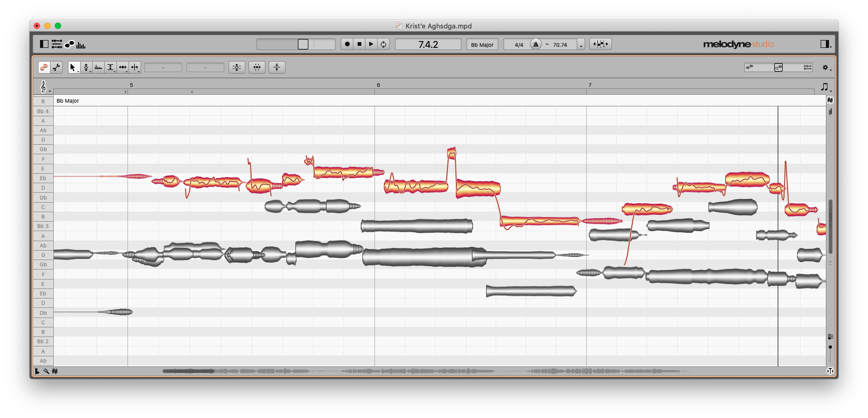Switch to Note Assignment mode wrench
The height and width of the screenshot is (418, 868).
(x=56, y=67)
